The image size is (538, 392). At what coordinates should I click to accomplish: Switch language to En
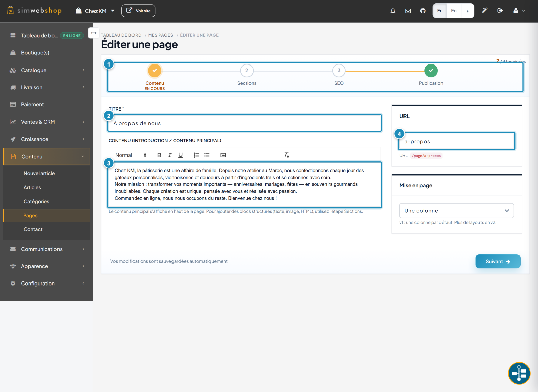454,11
